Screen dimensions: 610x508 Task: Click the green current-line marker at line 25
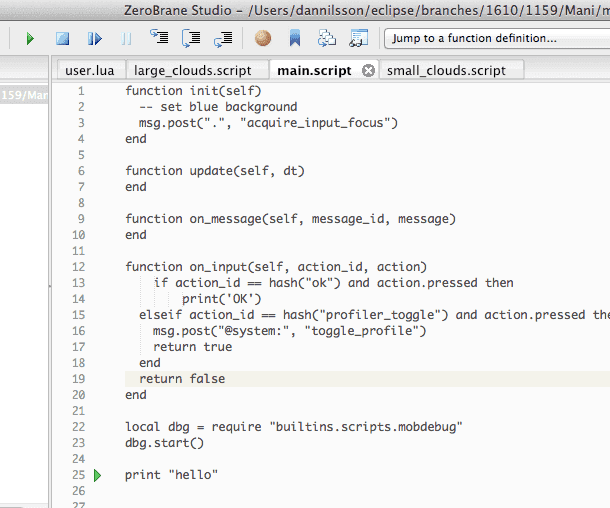[97, 475]
